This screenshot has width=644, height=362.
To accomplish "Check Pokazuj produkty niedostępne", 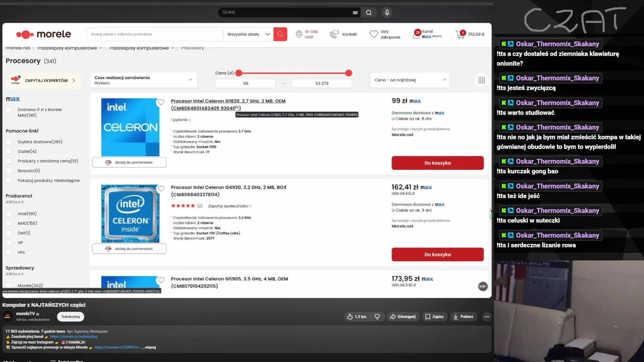I will pyautogui.click(x=9, y=180).
